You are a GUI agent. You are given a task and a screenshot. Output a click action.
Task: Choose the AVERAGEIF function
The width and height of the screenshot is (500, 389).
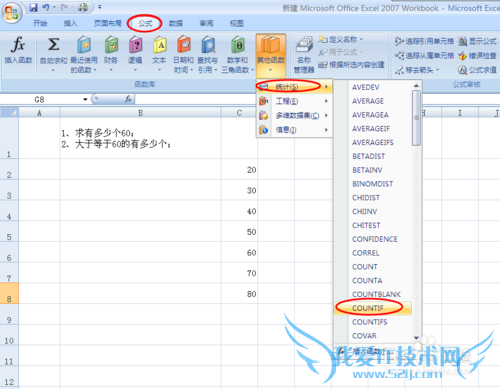point(371,129)
